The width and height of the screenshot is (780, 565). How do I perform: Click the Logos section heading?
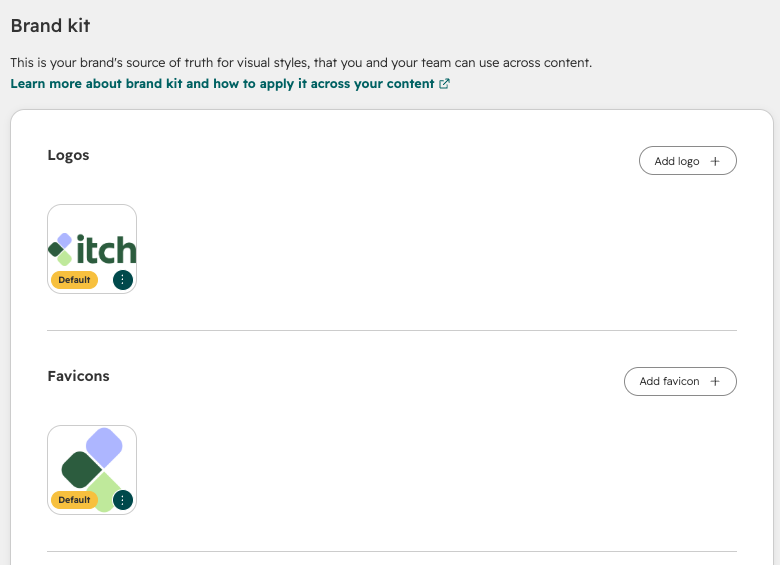click(x=68, y=155)
